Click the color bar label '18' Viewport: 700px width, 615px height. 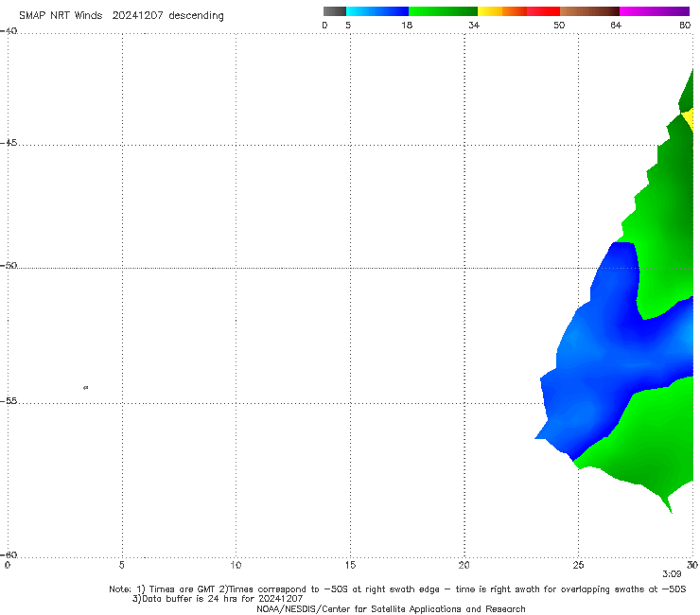pyautogui.click(x=407, y=25)
